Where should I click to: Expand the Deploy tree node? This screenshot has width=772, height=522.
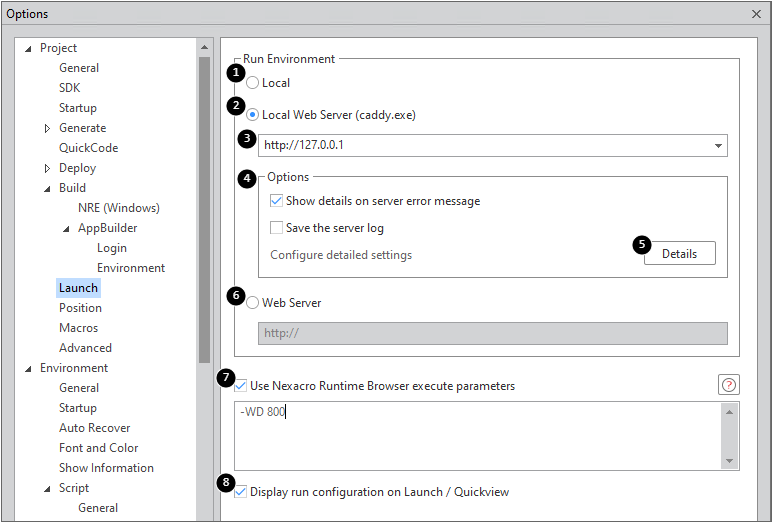(x=47, y=168)
